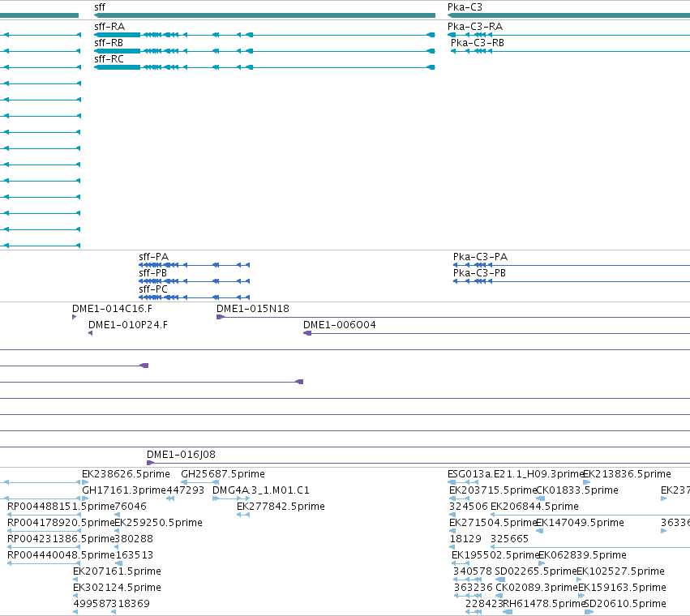Select the EK271504.5prime EST label
This screenshot has width=690, height=616.
493,523
